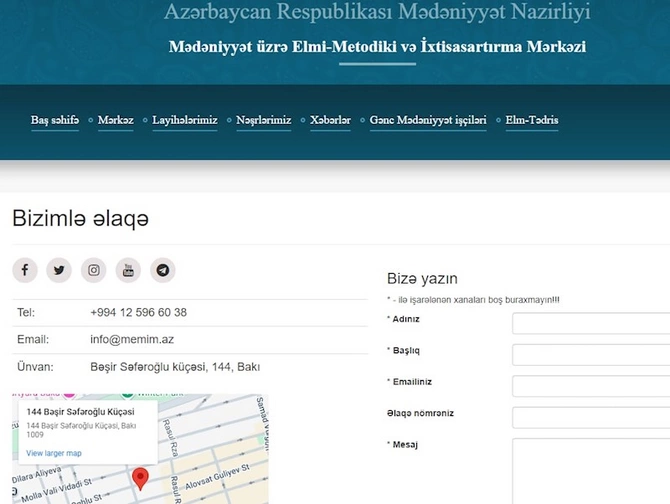Open the Nəşrlərimiz menu item

264,120
